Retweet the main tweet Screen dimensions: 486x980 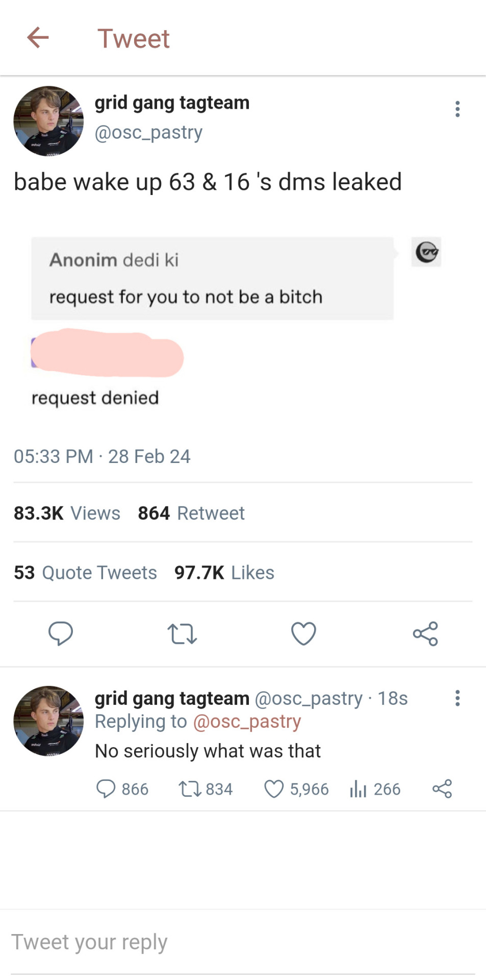coord(182,633)
